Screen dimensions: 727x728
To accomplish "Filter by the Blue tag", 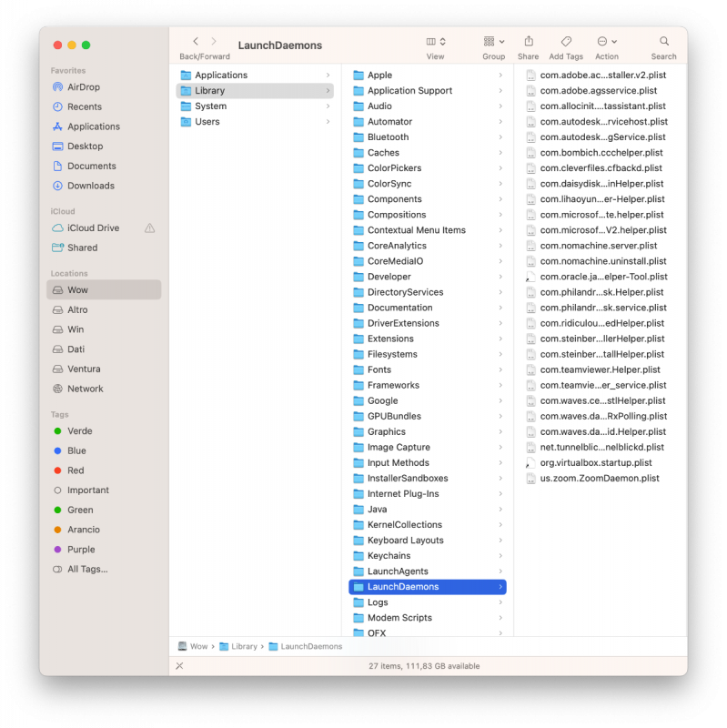I will (x=104, y=450).
